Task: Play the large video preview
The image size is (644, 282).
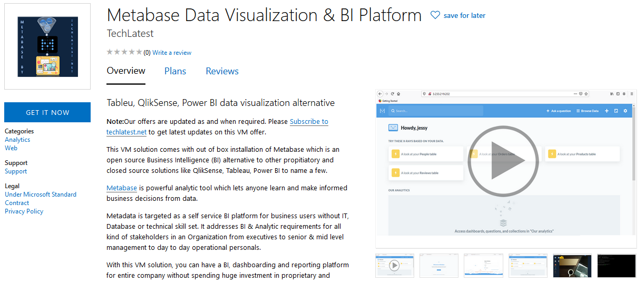Action: [x=503, y=161]
